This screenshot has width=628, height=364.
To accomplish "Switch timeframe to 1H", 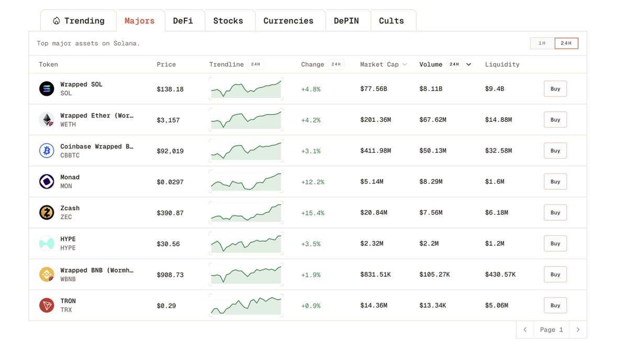I will [x=542, y=43].
